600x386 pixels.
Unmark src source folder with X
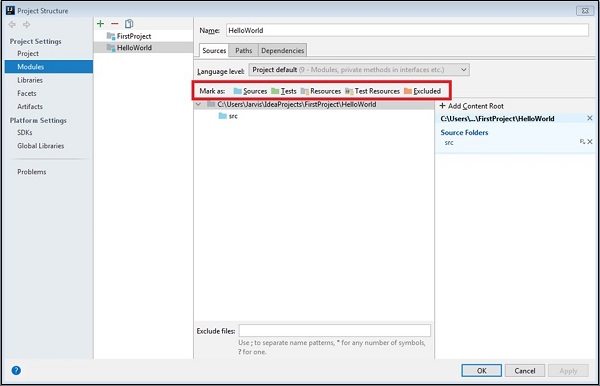590,142
